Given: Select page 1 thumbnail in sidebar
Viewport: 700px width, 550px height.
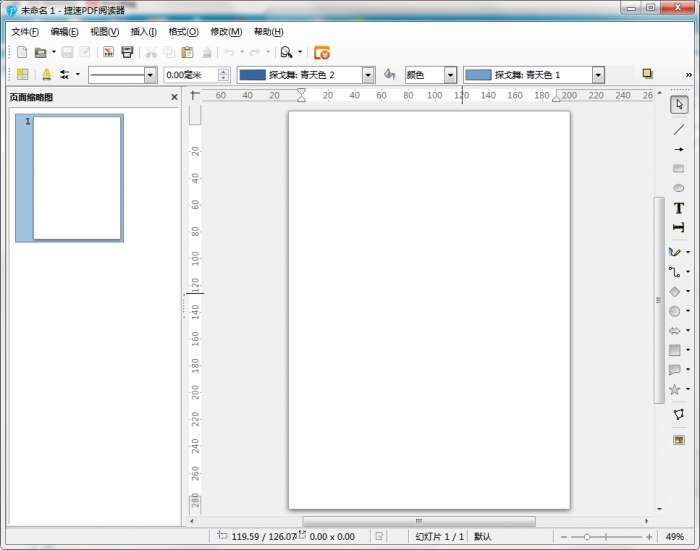Looking at the screenshot, I should click(78, 177).
